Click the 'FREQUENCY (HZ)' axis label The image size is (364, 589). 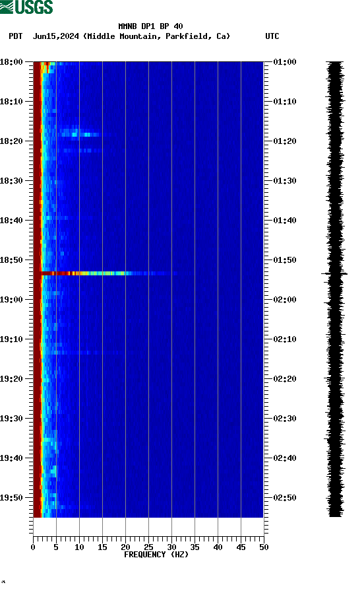156,555
